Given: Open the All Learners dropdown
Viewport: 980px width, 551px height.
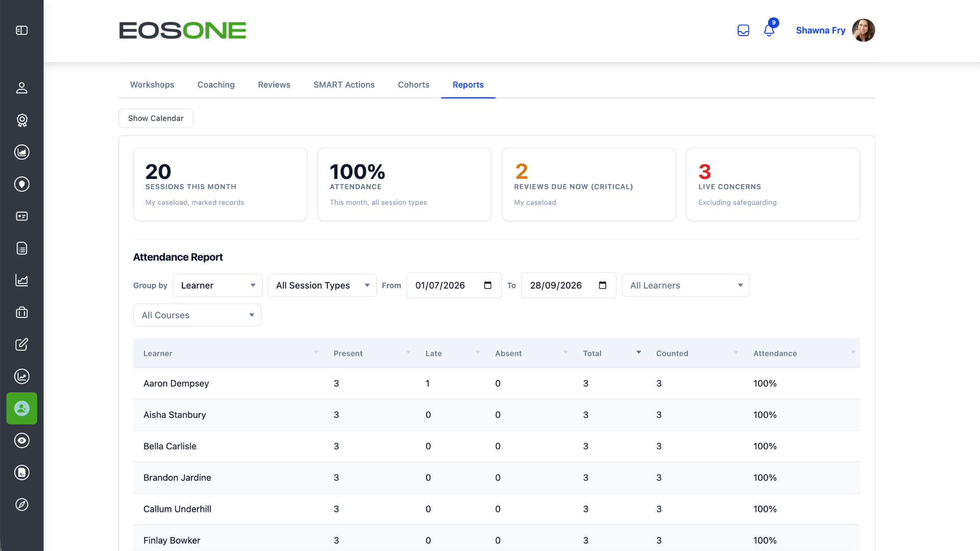Looking at the screenshot, I should (x=685, y=285).
